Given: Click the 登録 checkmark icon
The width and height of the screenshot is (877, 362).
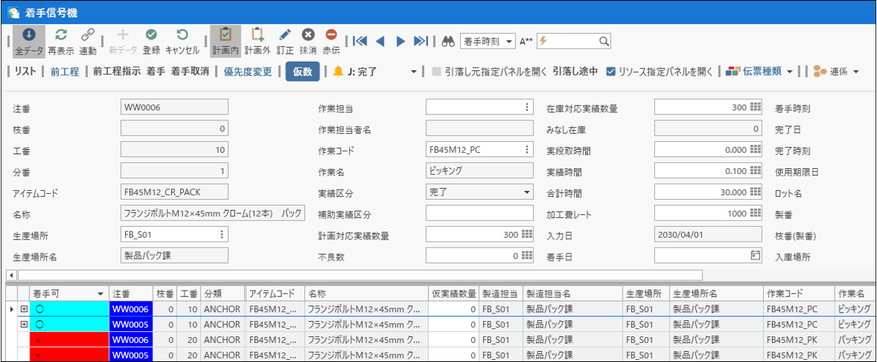Looking at the screenshot, I should pos(151,35).
